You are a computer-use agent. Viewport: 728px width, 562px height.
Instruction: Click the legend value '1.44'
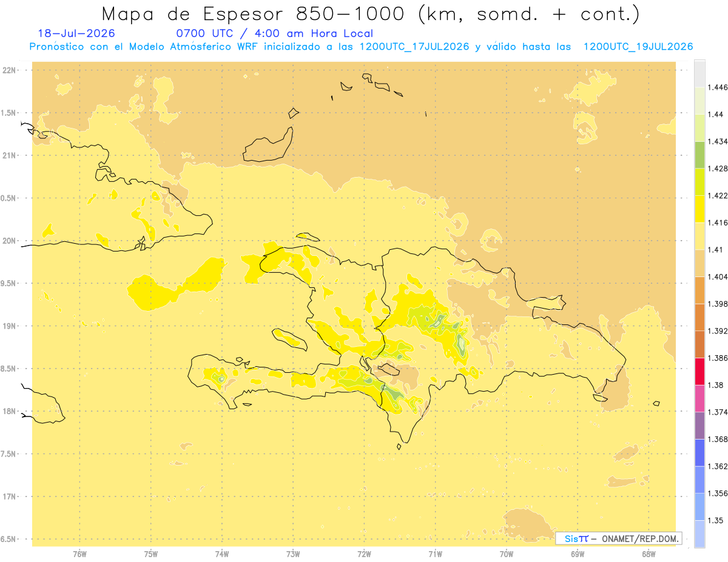(x=716, y=115)
